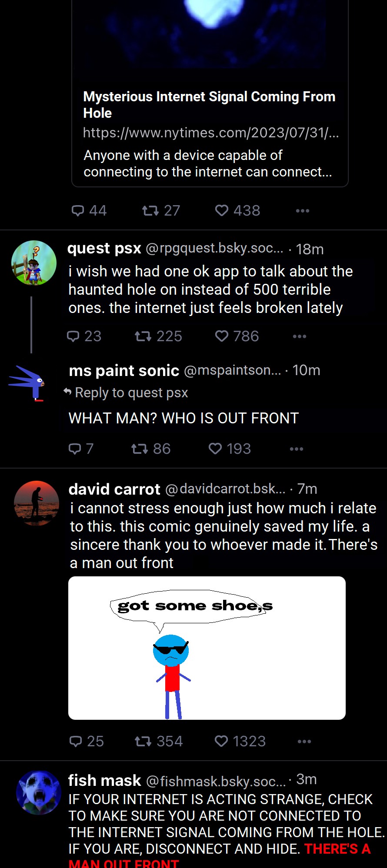
Task: Open more options on david carrot's post
Action: pos(304,742)
